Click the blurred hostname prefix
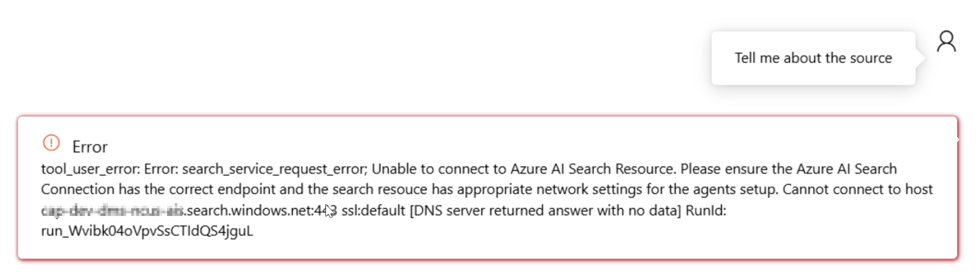Viewport: 980px width, 277px height. (x=112, y=210)
